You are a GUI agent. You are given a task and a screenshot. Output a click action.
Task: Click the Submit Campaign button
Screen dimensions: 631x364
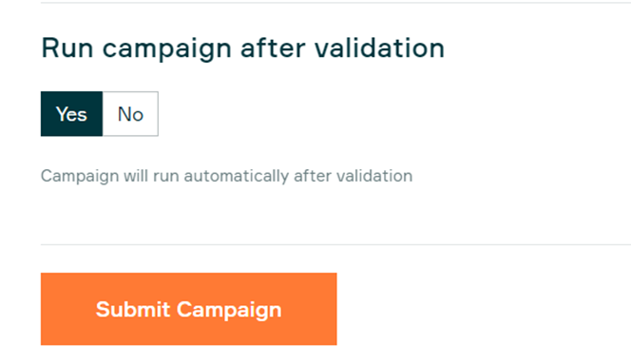(x=189, y=309)
